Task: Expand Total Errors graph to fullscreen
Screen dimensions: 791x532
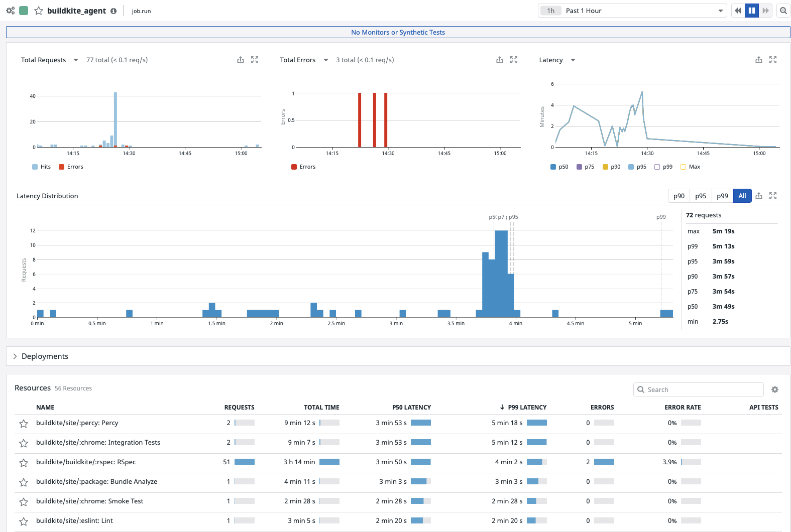Action: pos(514,60)
